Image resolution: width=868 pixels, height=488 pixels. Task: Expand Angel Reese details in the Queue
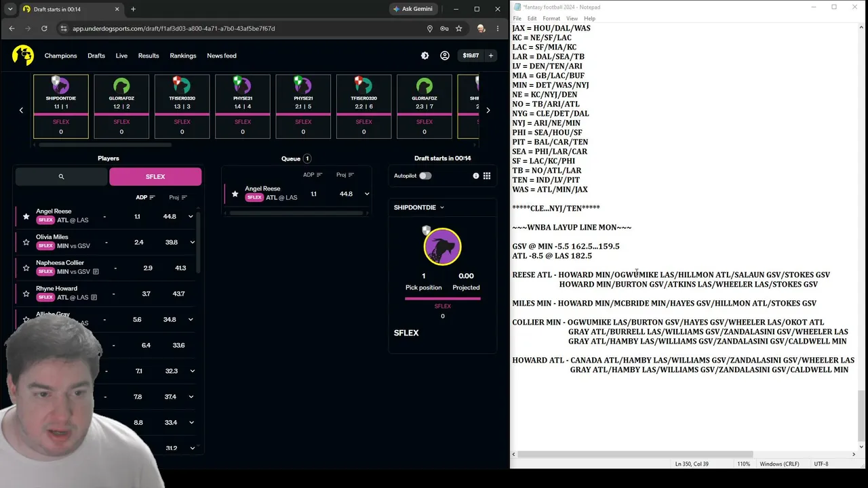(x=367, y=194)
